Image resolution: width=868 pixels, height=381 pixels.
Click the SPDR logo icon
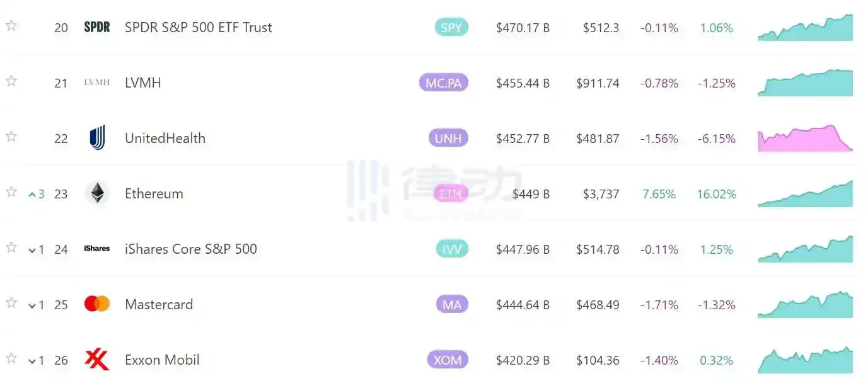pyautogui.click(x=97, y=28)
